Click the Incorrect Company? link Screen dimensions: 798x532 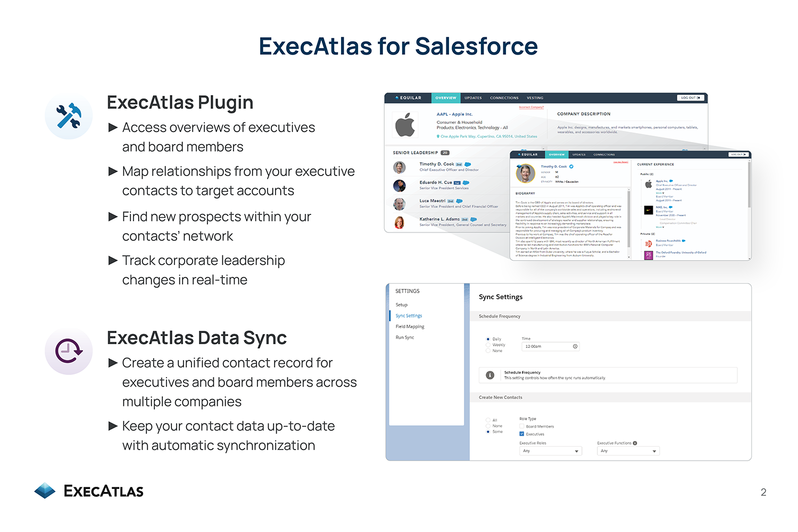pos(531,107)
